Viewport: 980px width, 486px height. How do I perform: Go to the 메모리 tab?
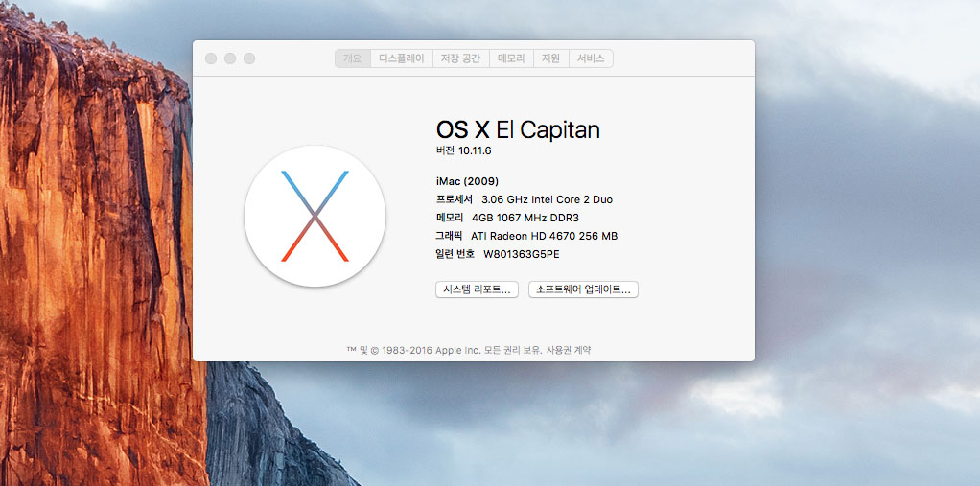(511, 58)
